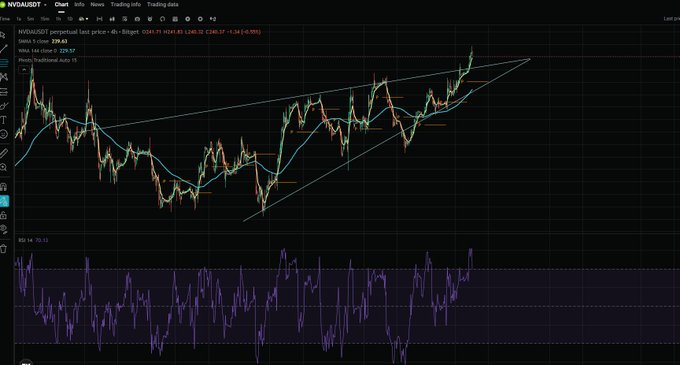The height and width of the screenshot is (365, 680).
Task: Select the 1h timeframe
Action: (x=58, y=19)
